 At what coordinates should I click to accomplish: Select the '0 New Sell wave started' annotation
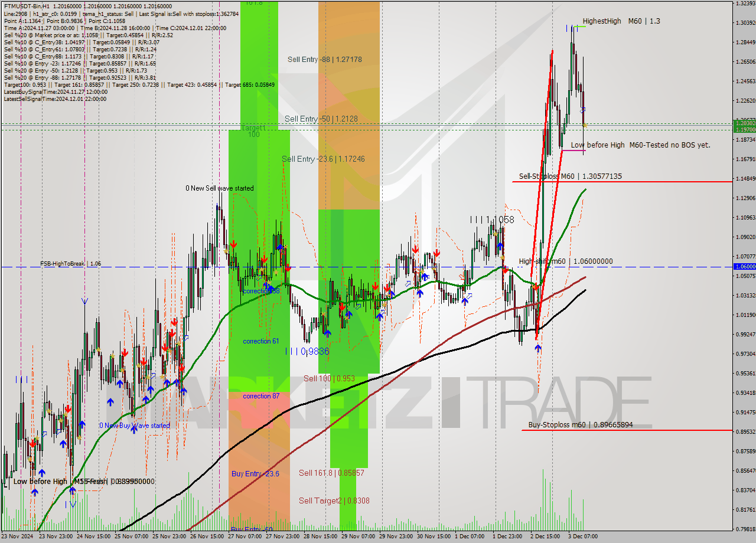pyautogui.click(x=220, y=188)
